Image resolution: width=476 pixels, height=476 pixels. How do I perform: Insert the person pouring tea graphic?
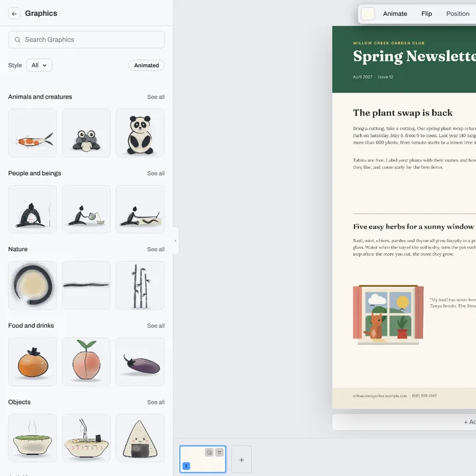[x=86, y=209]
